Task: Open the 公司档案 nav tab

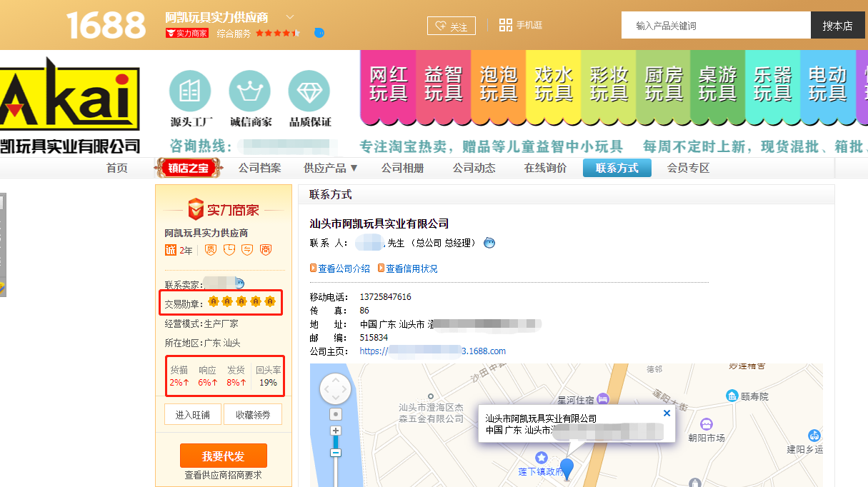Action: 259,168
